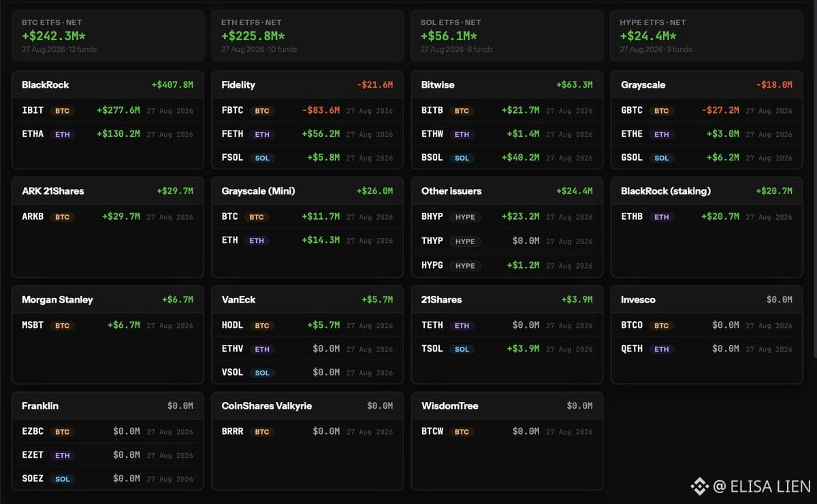Select the WisdomTree issuer heading
The height and width of the screenshot is (504, 817).
click(x=450, y=406)
